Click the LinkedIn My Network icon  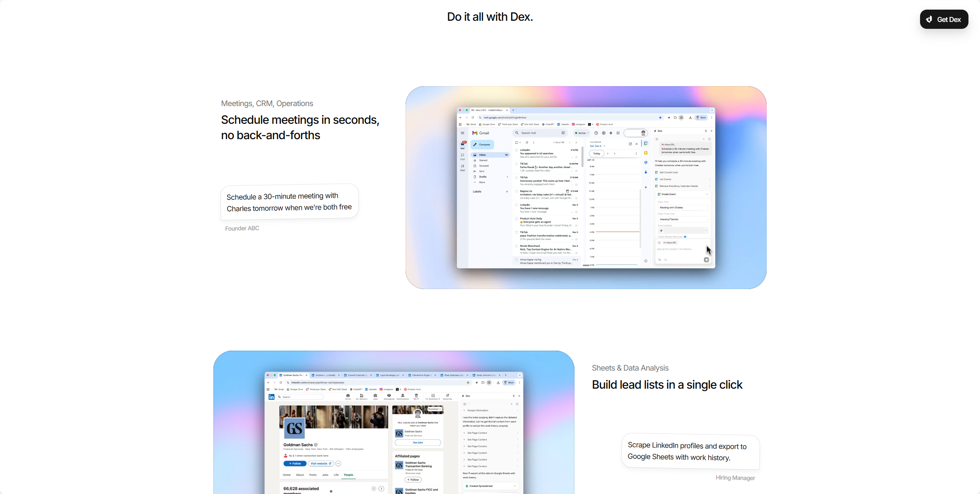(362, 397)
